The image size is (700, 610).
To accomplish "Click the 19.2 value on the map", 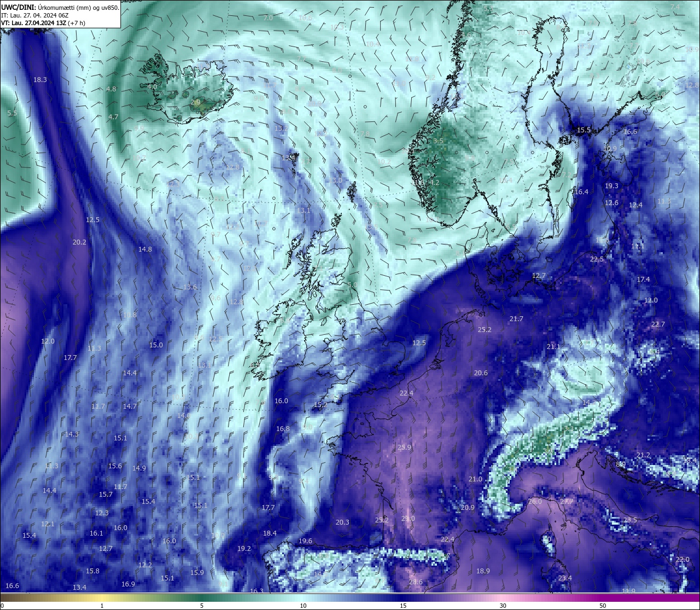I will 244,548.
